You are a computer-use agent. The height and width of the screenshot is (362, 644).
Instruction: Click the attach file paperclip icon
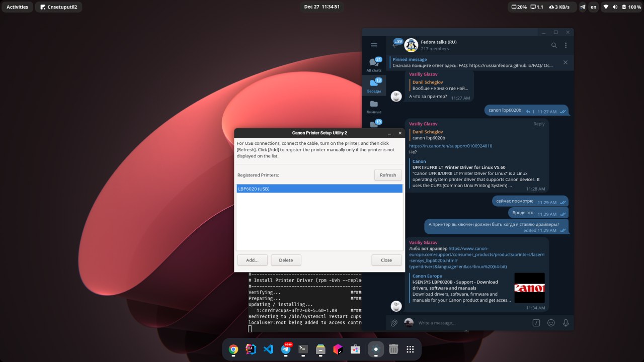click(x=394, y=323)
